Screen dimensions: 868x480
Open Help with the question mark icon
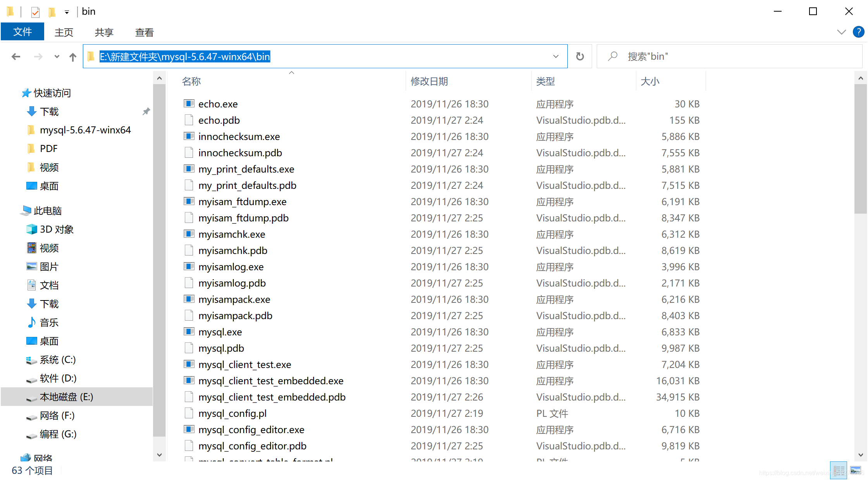858,32
